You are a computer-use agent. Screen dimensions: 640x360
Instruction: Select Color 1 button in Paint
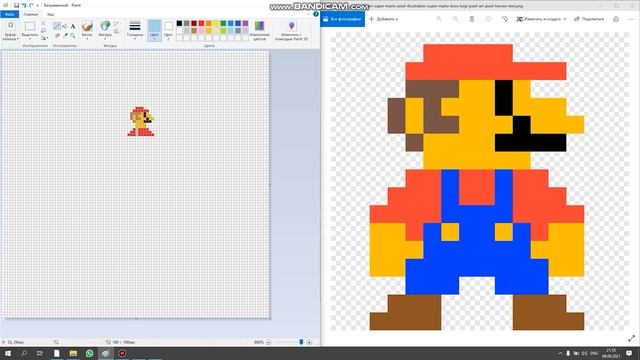coord(154,30)
